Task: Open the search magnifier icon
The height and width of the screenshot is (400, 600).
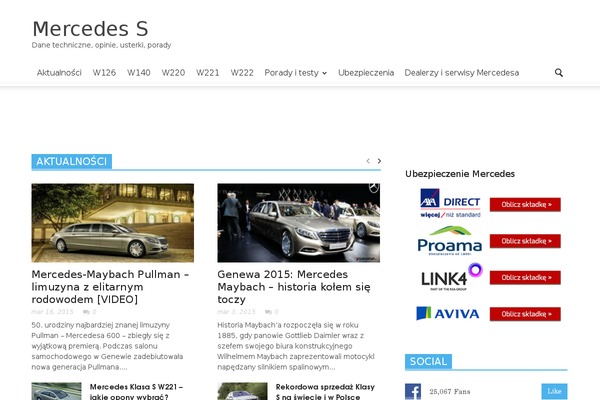Action: [559, 73]
